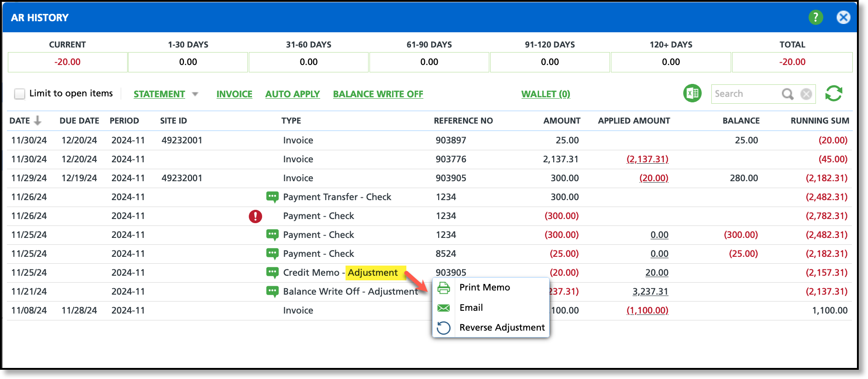Click the AUTO APPLY link
The image size is (868, 379).
[x=293, y=94]
